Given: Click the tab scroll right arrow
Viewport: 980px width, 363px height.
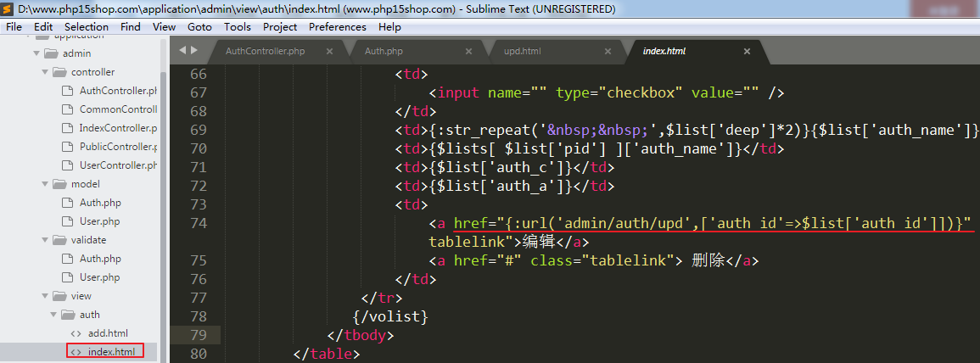Looking at the screenshot, I should [194, 51].
